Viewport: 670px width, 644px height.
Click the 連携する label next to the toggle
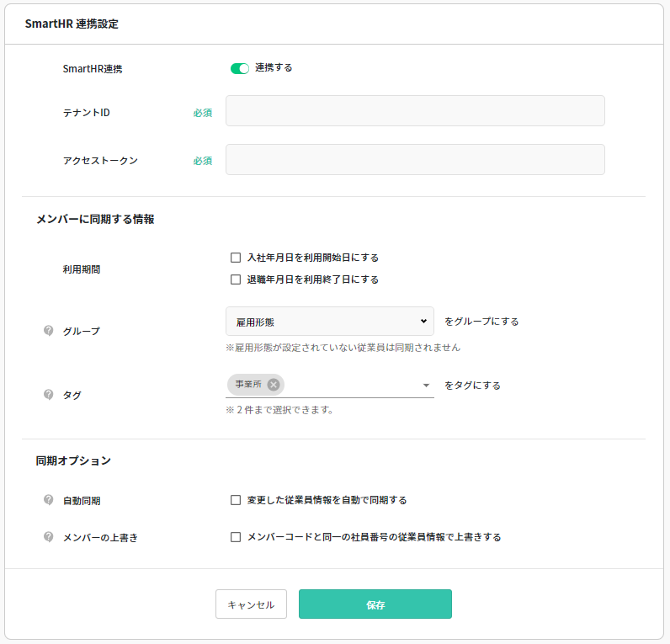pos(274,67)
